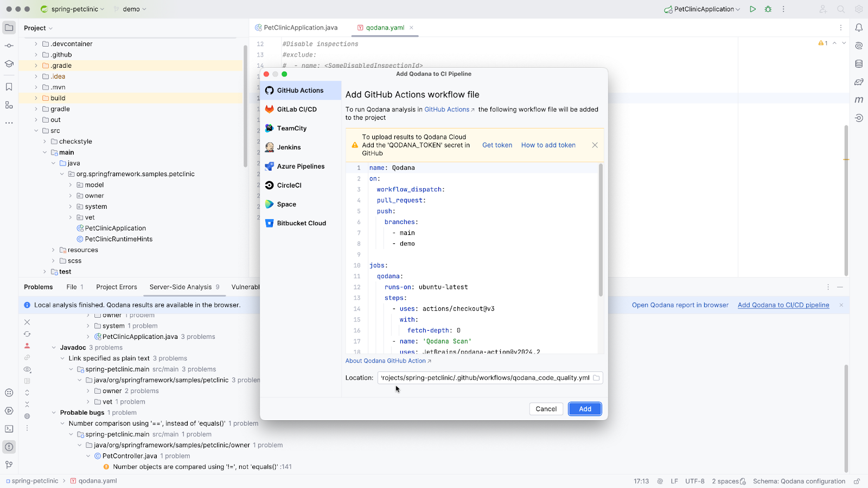Choose Azure Pipelines from CI list
This screenshot has width=868, height=488.
[x=301, y=166]
